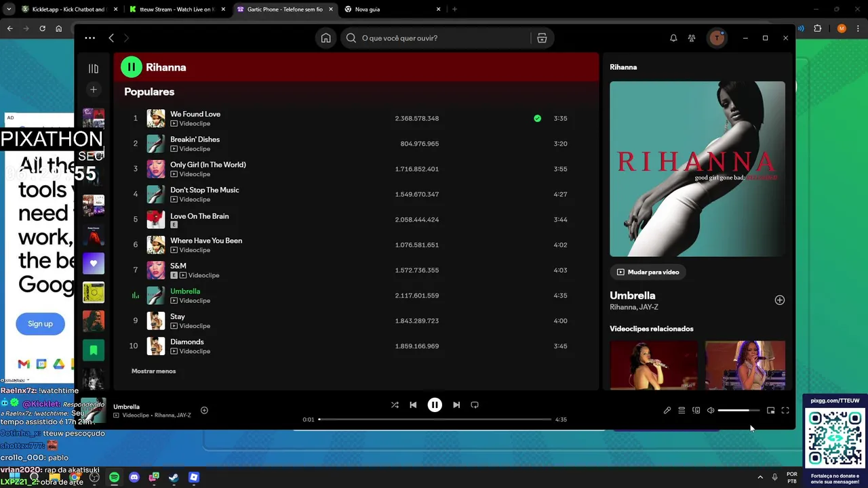This screenshot has height=488, width=868.
Task: Open Connect to a device icon
Action: 696,410
